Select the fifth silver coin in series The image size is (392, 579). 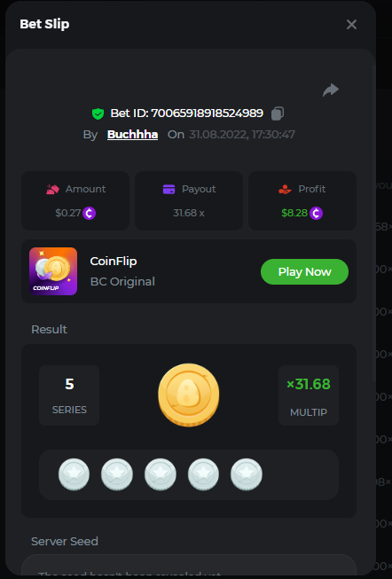point(247,474)
